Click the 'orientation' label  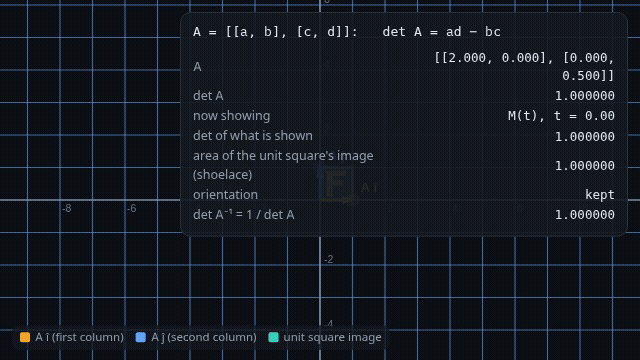click(x=225, y=194)
